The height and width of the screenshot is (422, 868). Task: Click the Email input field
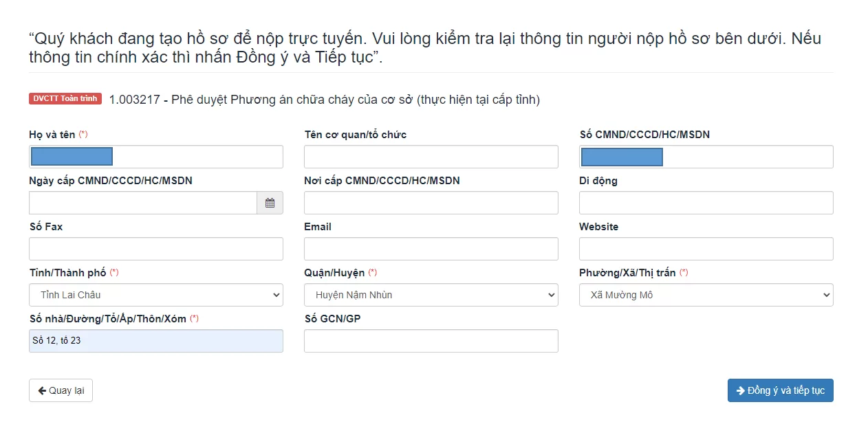tap(431, 249)
